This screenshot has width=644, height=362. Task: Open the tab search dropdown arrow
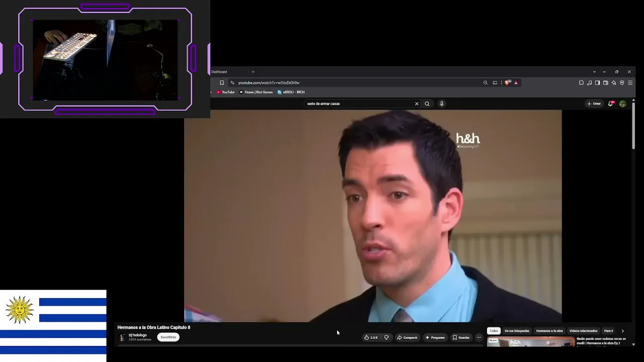tap(594, 72)
